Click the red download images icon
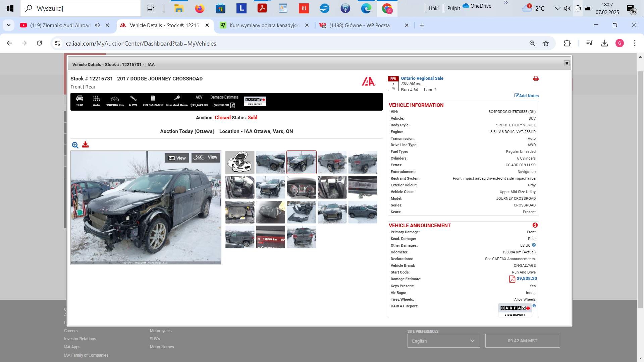 (86, 145)
